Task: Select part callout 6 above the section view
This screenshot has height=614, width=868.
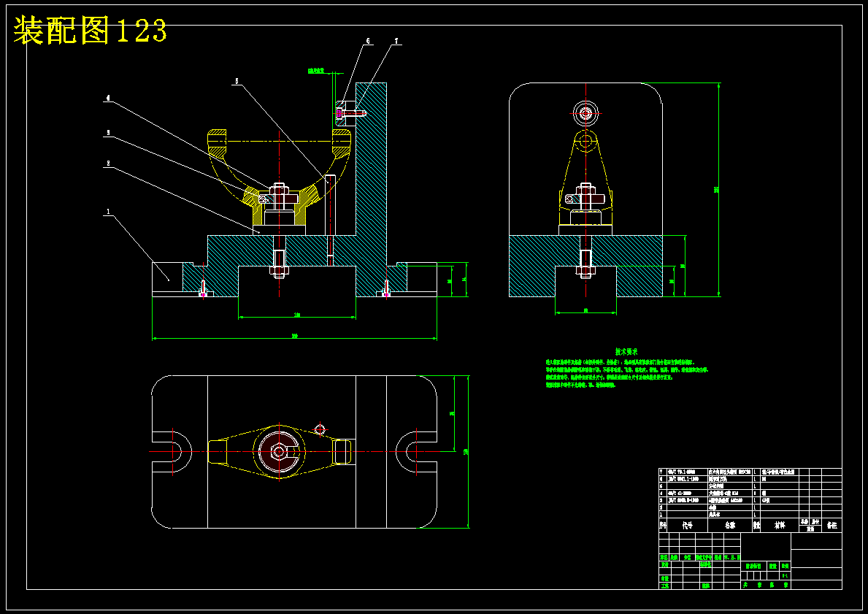Action: 368,41
